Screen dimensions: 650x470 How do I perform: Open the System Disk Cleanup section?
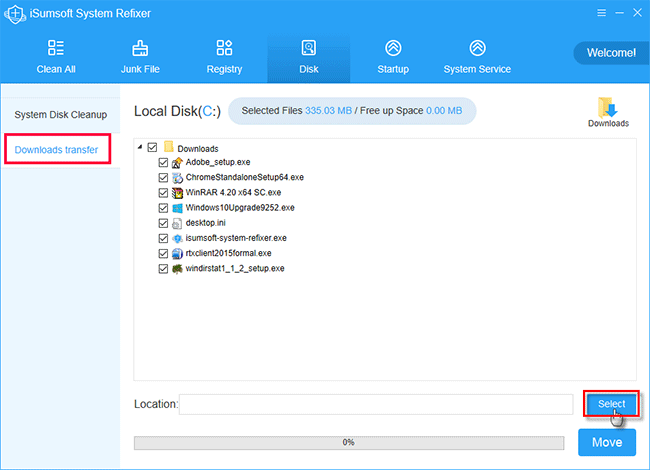click(x=61, y=115)
